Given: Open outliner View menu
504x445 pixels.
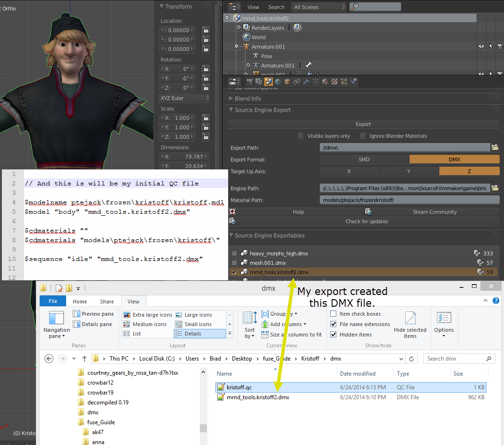Looking at the screenshot, I should [x=253, y=7].
